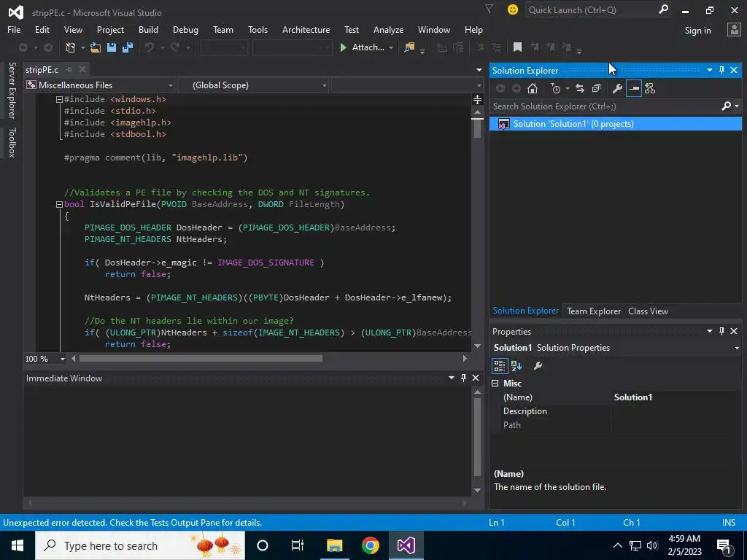Image resolution: width=747 pixels, height=560 pixels.
Task: Click the Task View taskbar icon
Action: 298,545
